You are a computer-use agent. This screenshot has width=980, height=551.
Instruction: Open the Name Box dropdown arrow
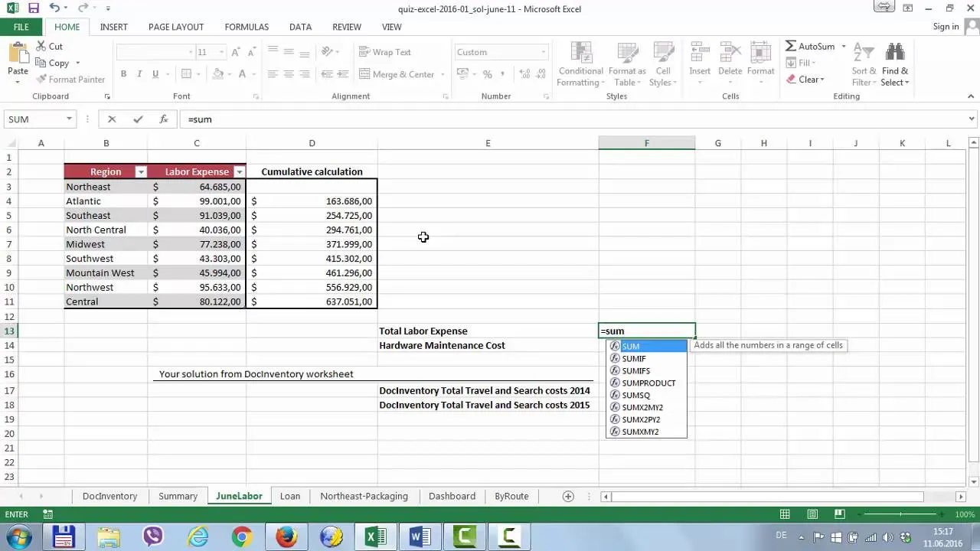pyautogui.click(x=69, y=119)
